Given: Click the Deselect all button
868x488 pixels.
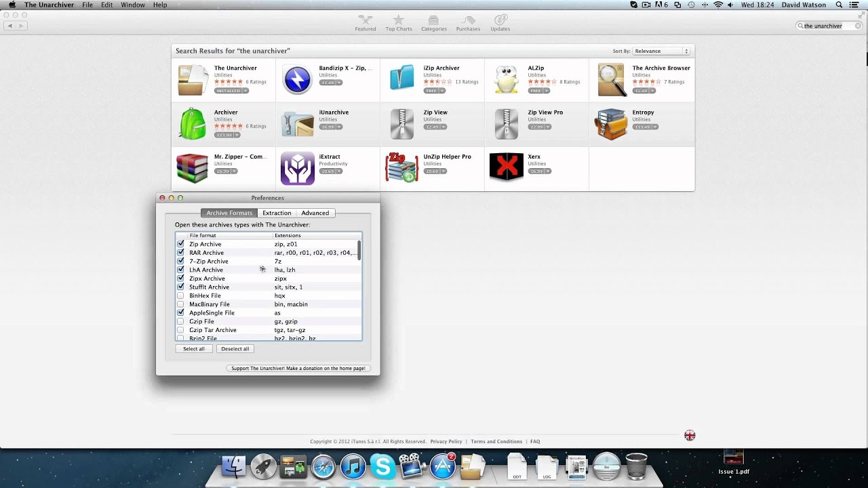Looking at the screenshot, I should pos(235,349).
